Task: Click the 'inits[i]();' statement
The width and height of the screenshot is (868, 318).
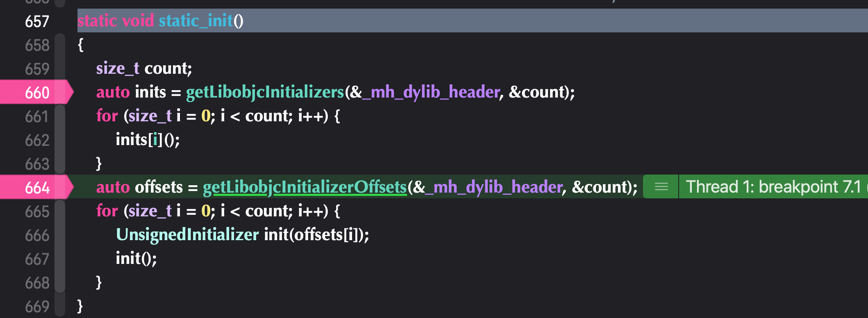Action: coord(148,140)
